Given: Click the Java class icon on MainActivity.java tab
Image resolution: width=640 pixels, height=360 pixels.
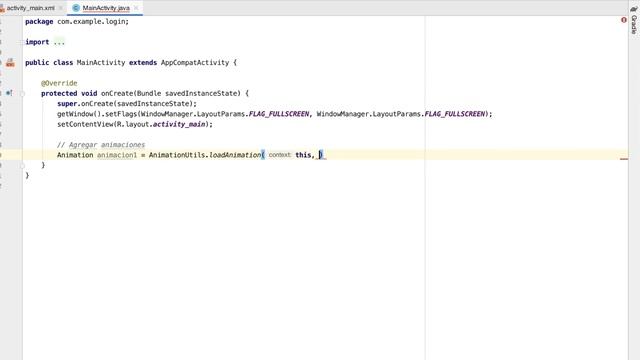Looking at the screenshot, I should click(76, 8).
